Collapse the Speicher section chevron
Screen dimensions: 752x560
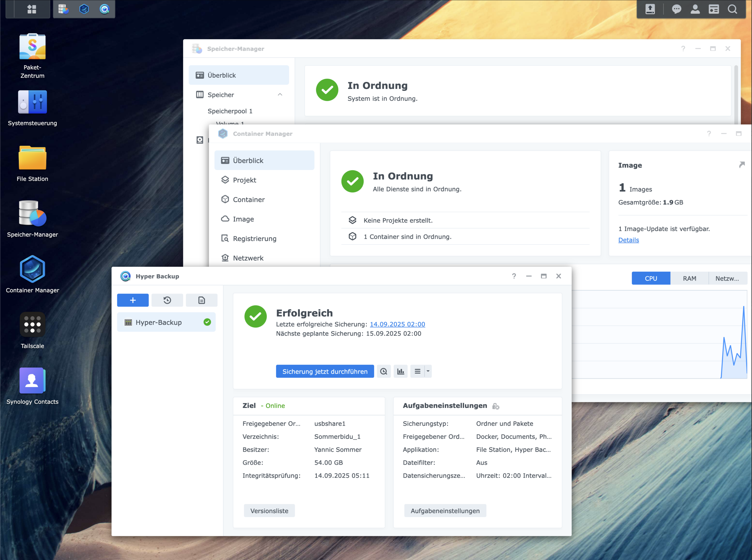click(x=280, y=95)
